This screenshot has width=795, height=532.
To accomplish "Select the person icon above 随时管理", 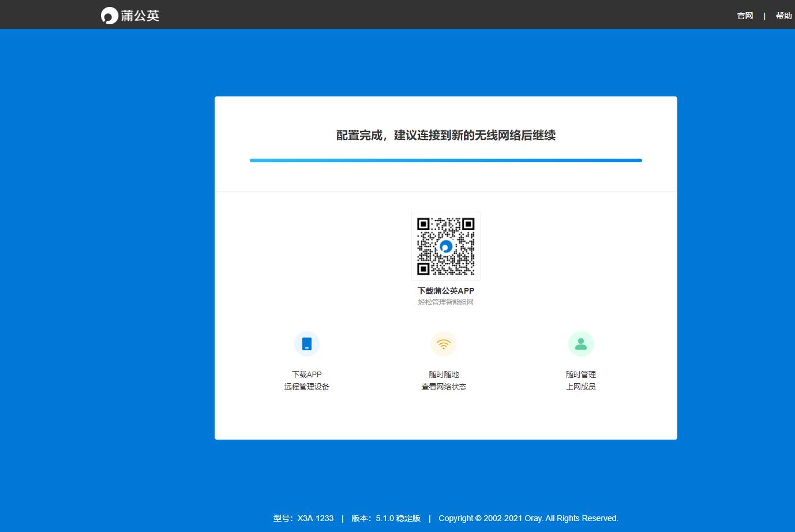I will tap(580, 343).
